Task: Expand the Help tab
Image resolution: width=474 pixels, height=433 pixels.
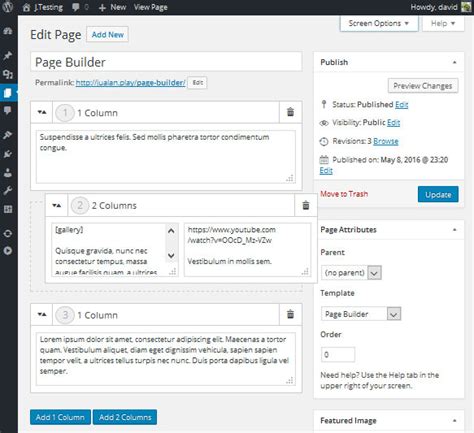Action: point(443,23)
